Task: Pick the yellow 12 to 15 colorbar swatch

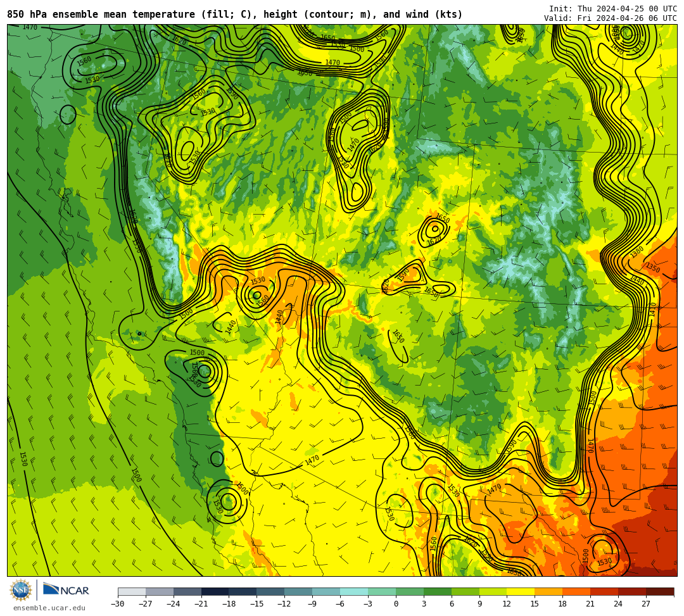Action: (x=521, y=591)
